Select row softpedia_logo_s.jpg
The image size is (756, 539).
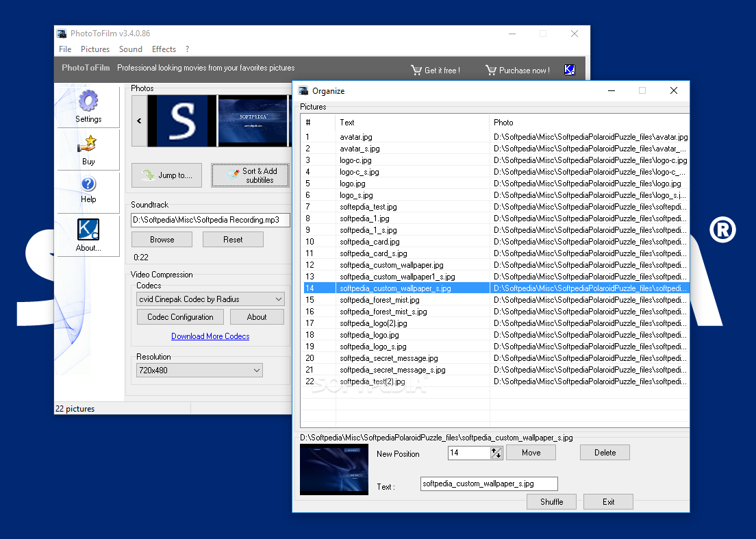(494, 346)
